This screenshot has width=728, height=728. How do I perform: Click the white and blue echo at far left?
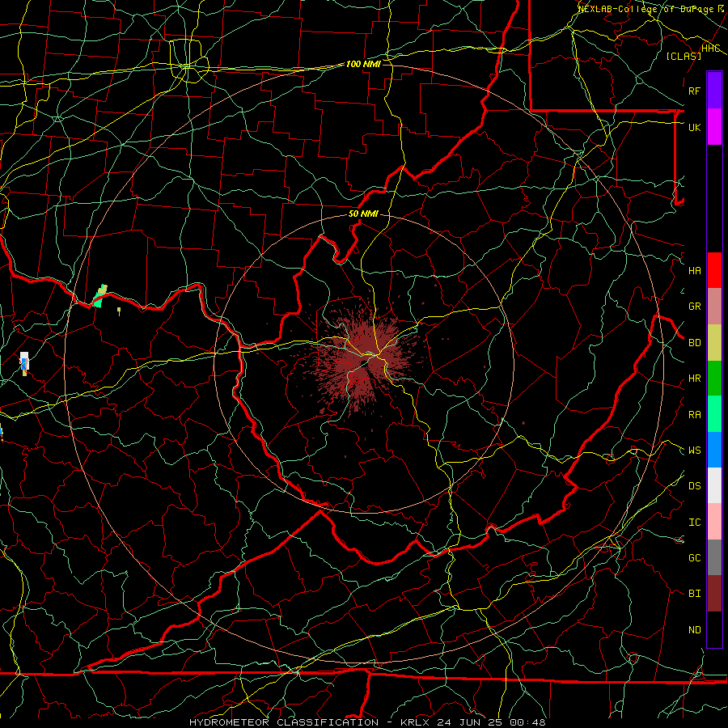coord(24,363)
